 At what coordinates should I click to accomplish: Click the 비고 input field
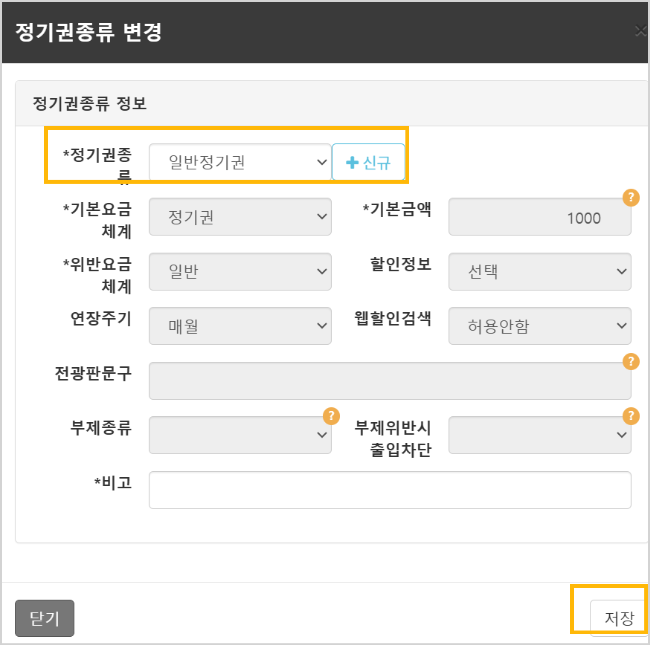(x=390, y=490)
